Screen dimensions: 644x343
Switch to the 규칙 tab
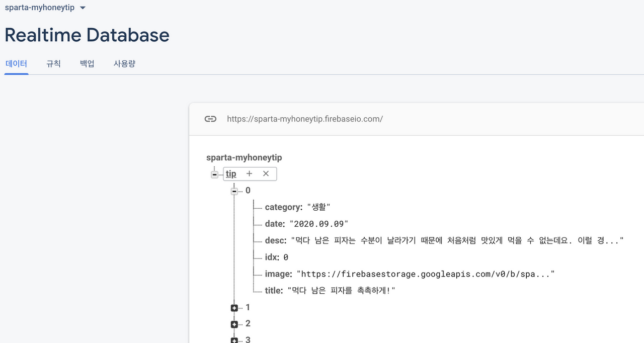[53, 64]
